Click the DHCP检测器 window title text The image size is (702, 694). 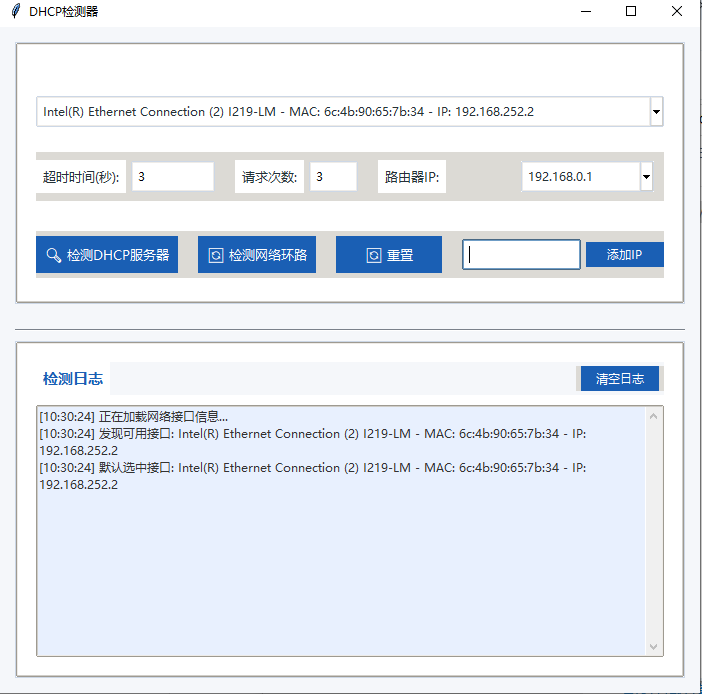[x=64, y=11]
